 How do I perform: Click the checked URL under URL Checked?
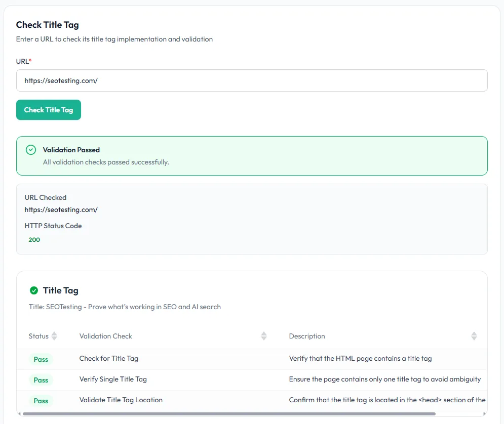tap(61, 209)
